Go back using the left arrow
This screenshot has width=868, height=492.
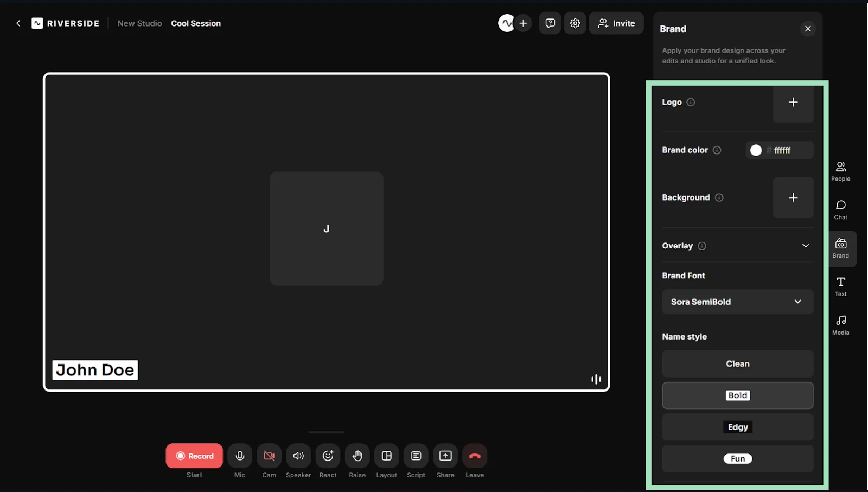18,23
